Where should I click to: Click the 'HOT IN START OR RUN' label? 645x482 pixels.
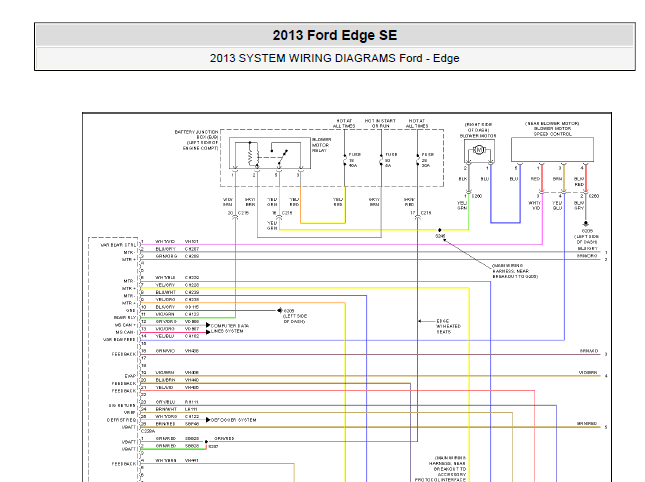click(380, 123)
